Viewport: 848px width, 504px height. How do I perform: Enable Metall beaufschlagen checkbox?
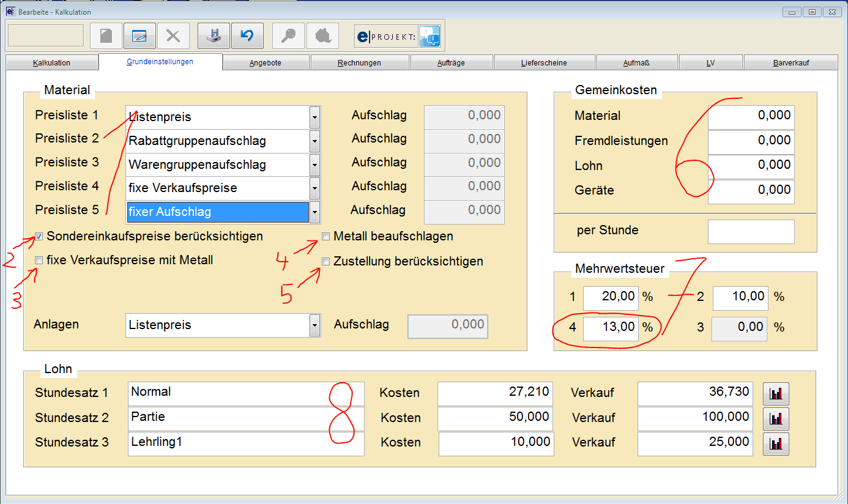[x=326, y=236]
